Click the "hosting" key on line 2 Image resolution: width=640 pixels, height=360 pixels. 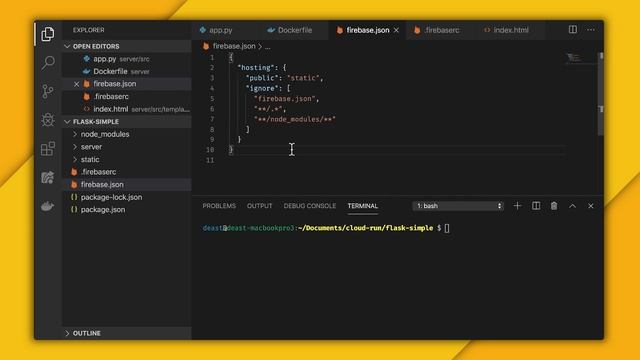tap(256, 67)
